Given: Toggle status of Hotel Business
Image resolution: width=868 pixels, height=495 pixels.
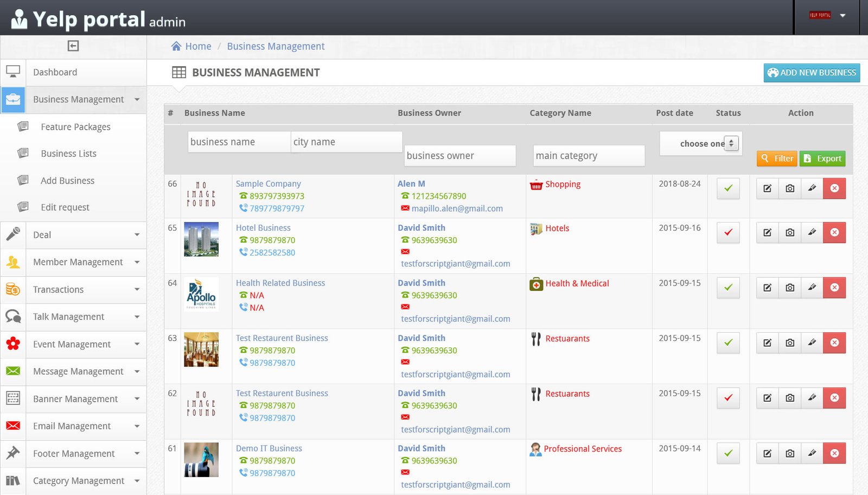Looking at the screenshot, I should 728,232.
